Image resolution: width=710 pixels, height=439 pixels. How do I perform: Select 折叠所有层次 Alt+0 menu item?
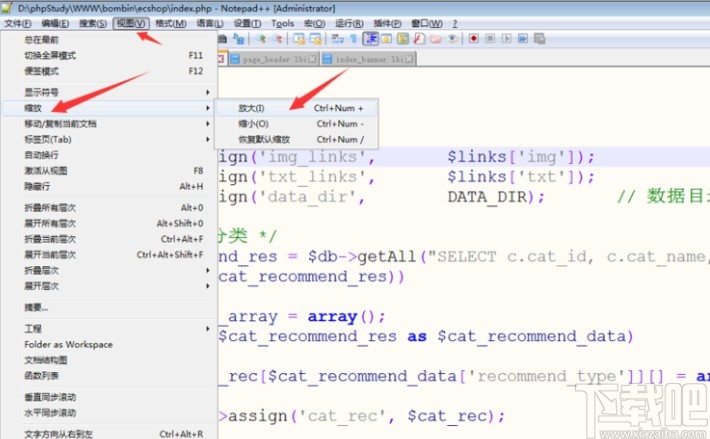tap(110, 208)
